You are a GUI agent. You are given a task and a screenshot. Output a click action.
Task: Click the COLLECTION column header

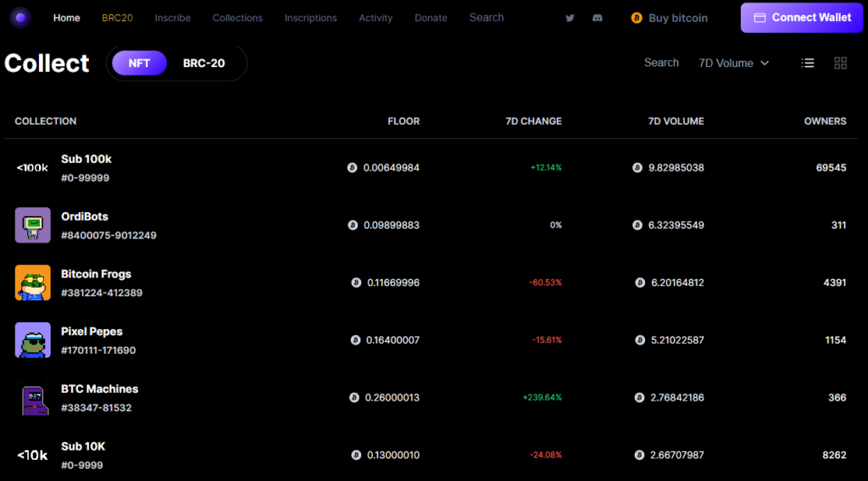click(x=46, y=120)
